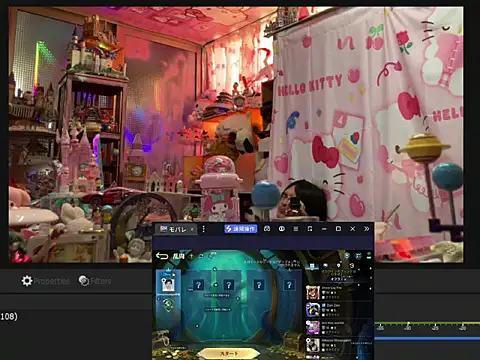Select the topmost friend avatar in the list
The height and width of the screenshot is (360, 480).
click(x=313, y=293)
